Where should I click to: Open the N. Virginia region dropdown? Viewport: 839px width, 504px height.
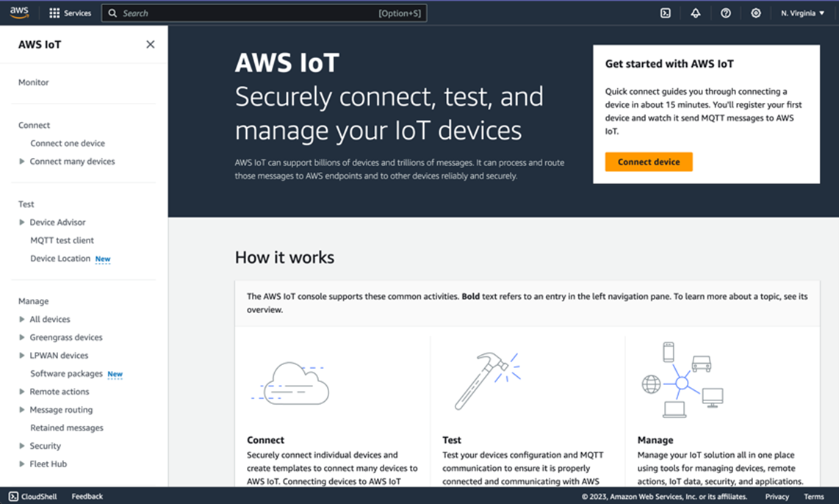coord(802,13)
